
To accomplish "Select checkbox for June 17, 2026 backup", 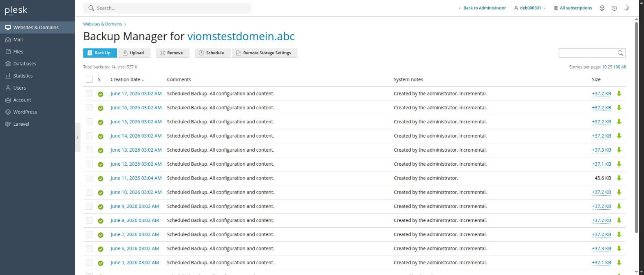I will [x=89, y=94].
